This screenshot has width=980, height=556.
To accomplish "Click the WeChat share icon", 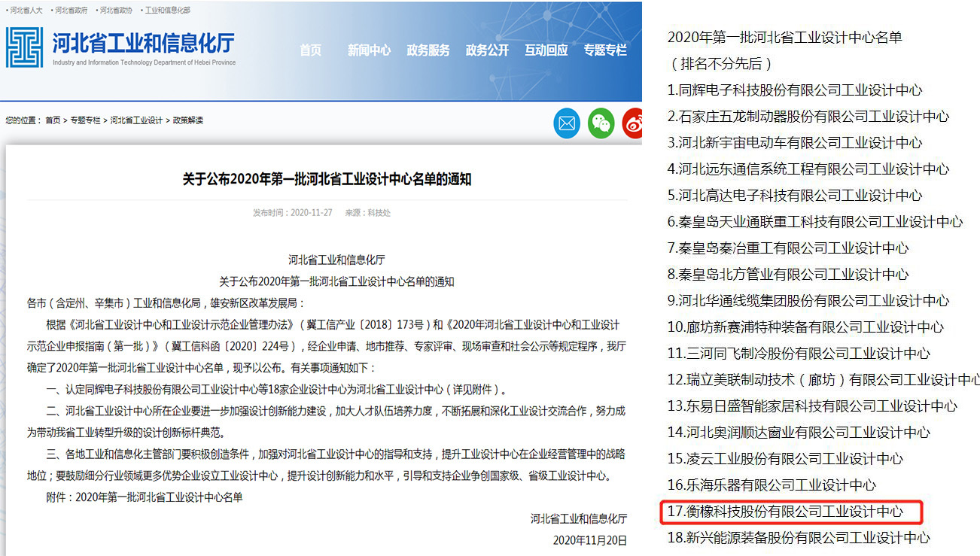I will pos(601,123).
